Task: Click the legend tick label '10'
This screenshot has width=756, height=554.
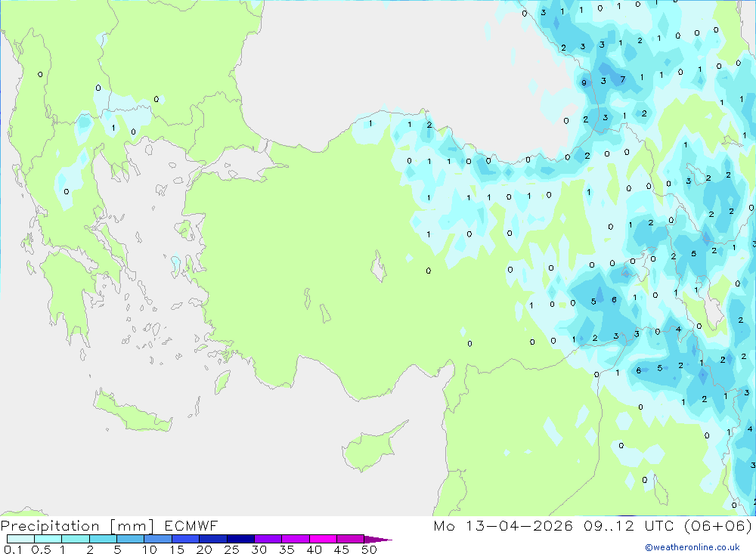Action: pos(149,549)
